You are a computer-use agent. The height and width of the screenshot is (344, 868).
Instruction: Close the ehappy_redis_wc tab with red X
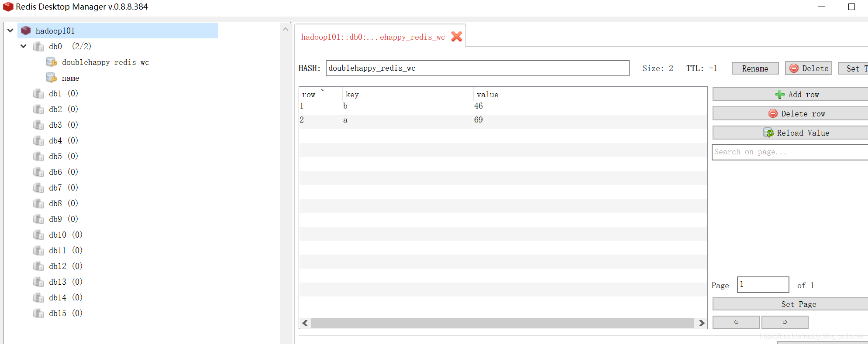click(x=457, y=37)
